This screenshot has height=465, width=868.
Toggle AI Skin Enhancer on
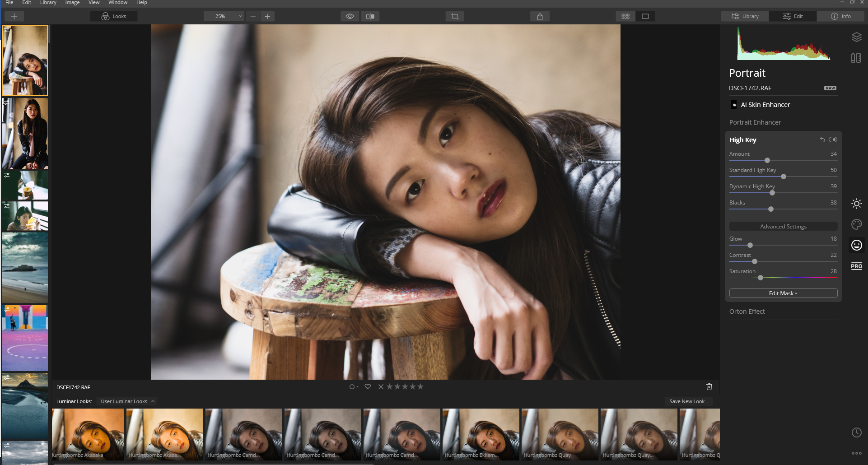coord(733,104)
